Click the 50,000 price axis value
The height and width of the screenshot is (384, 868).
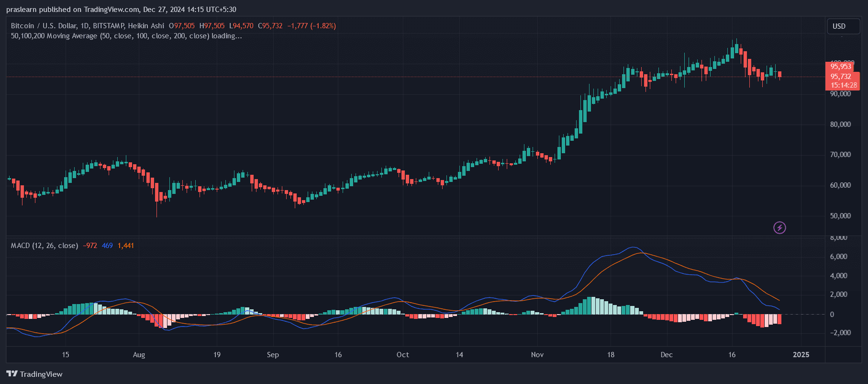pyautogui.click(x=840, y=216)
